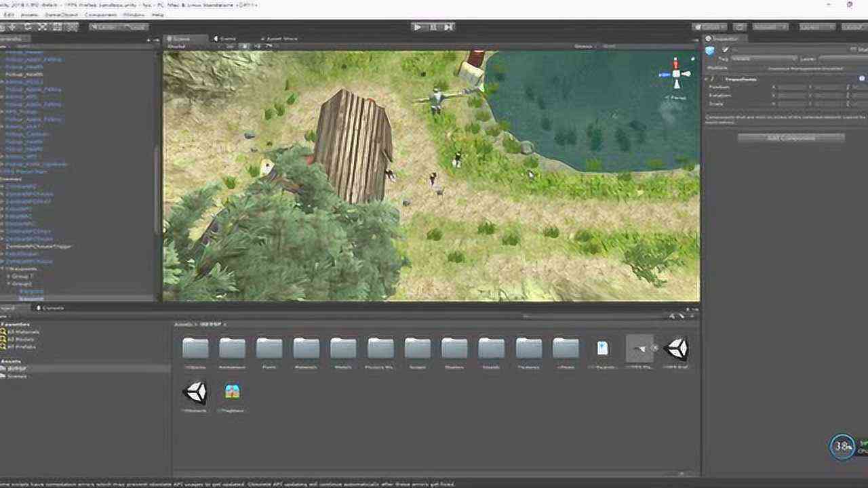Open the Layer dropdown in Inspector
This screenshot has width=868, height=488.
844,59
